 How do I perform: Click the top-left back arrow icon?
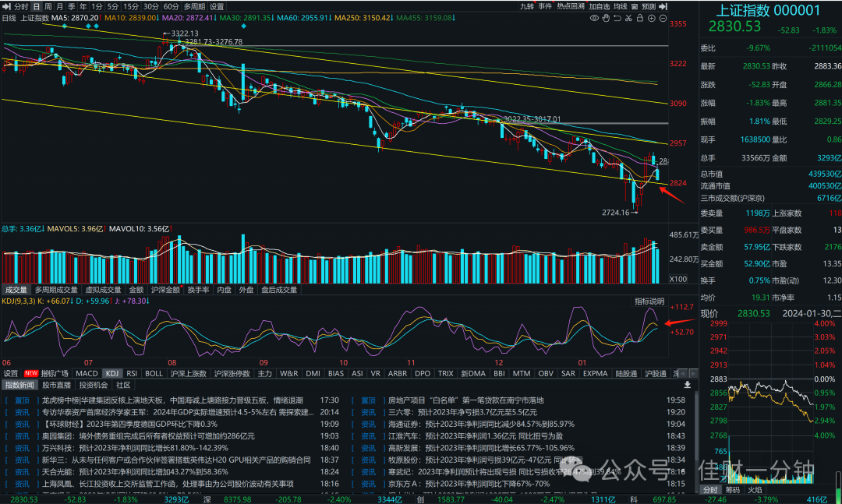tap(7, 6)
